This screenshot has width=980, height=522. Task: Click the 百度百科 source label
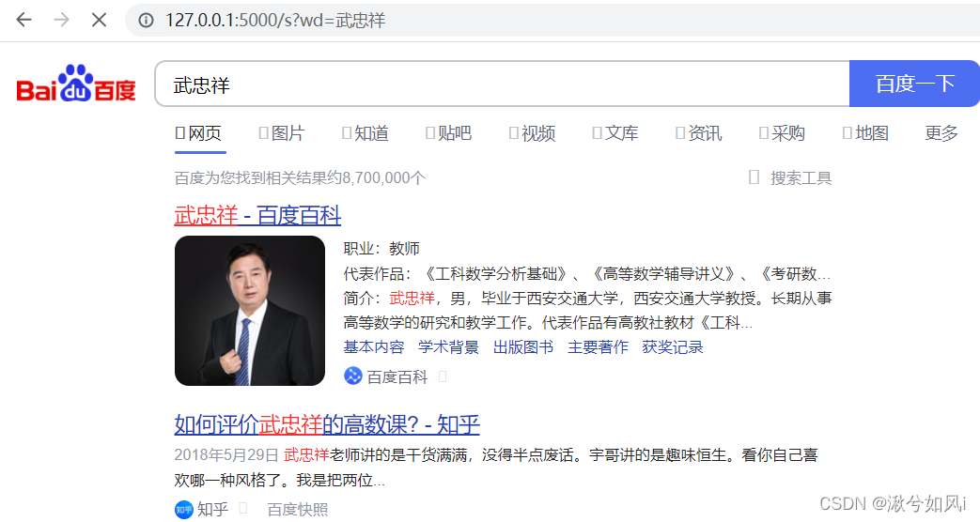(x=397, y=376)
